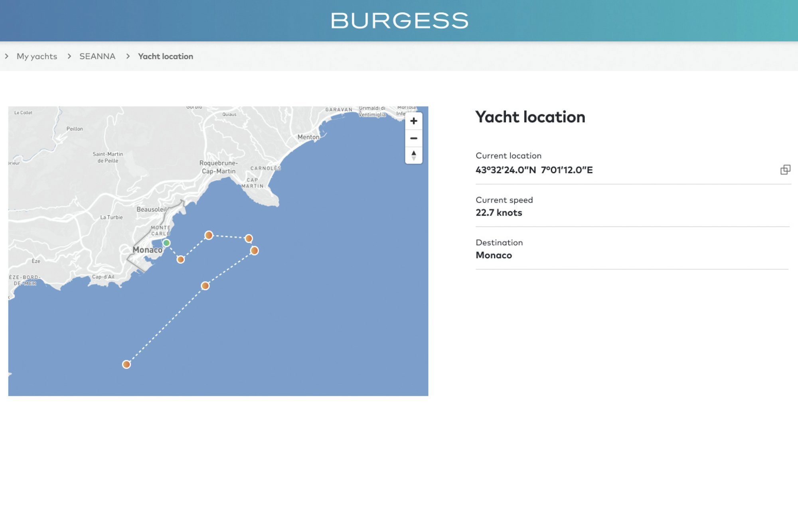Image resolution: width=798 pixels, height=532 pixels.
Task: Click the mid-route orange waypoint marker
Action: pos(205,286)
